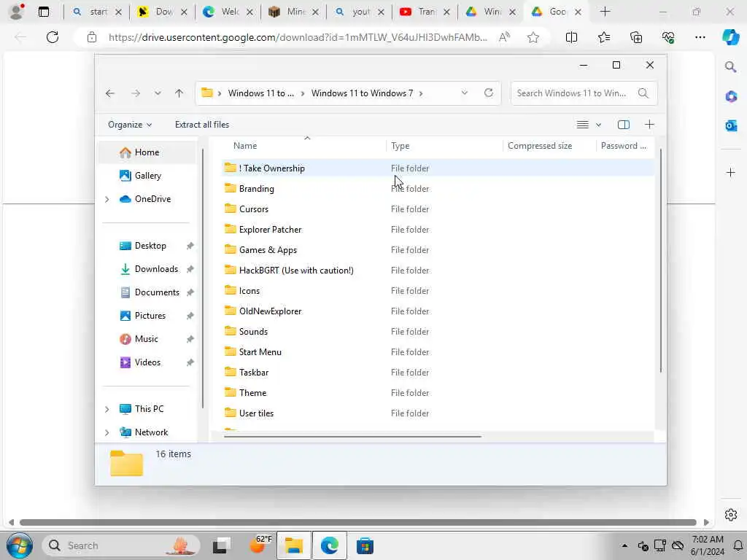Open view options dropdown arrow

[599, 125]
